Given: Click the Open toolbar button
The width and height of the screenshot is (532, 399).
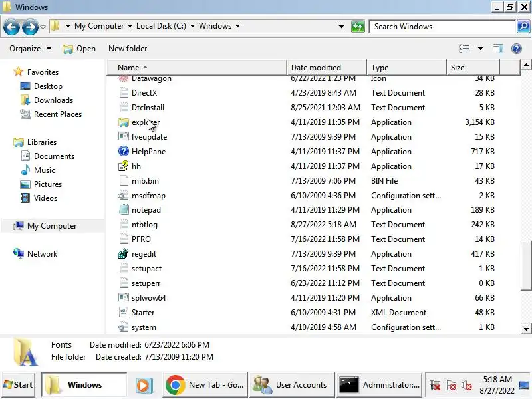Looking at the screenshot, I should point(79,49).
